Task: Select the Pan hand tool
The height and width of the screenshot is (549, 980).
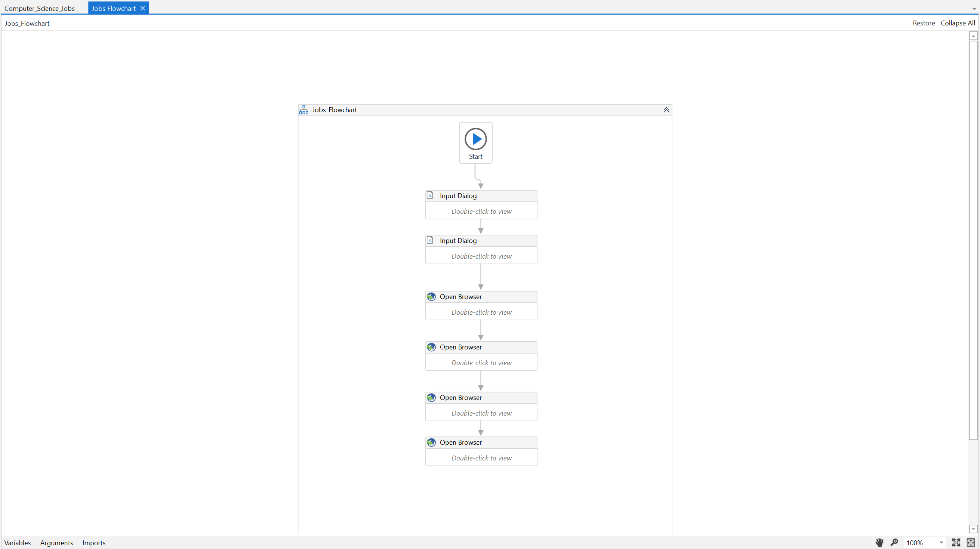Action: tap(879, 543)
